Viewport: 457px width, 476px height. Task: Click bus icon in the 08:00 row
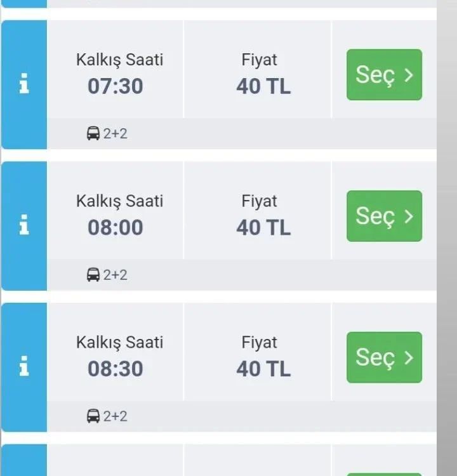(93, 275)
